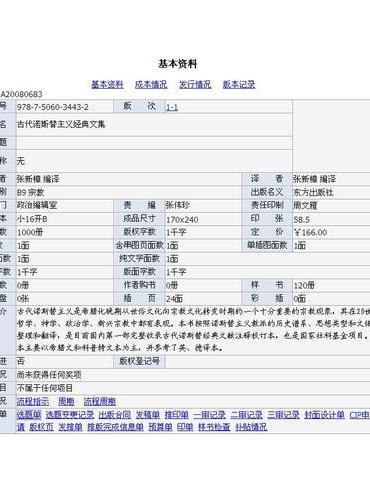Open the 发排单 link
This screenshot has width=370, height=500.
pyautogui.click(x=70, y=427)
